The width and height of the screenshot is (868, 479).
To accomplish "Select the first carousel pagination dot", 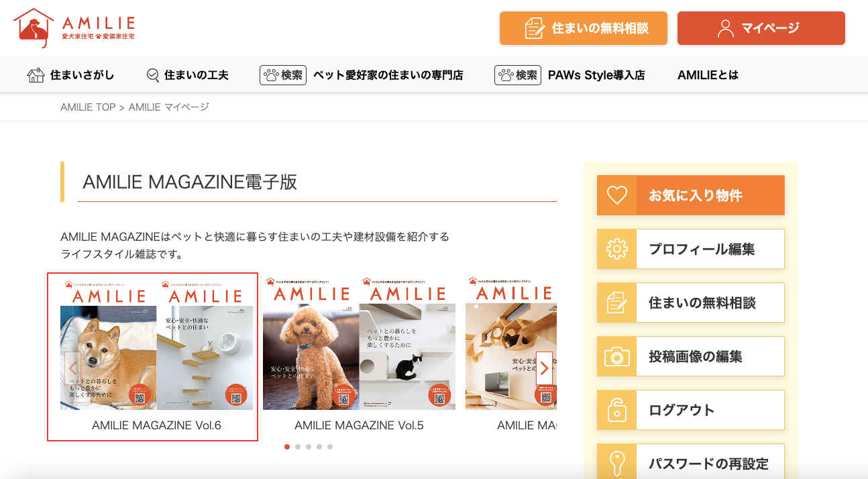I will click(287, 447).
